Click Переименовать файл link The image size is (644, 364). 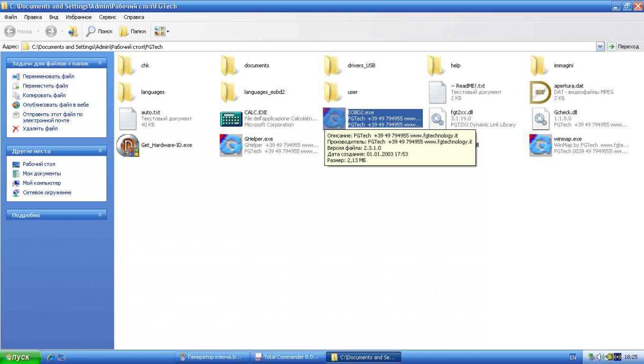tap(48, 76)
